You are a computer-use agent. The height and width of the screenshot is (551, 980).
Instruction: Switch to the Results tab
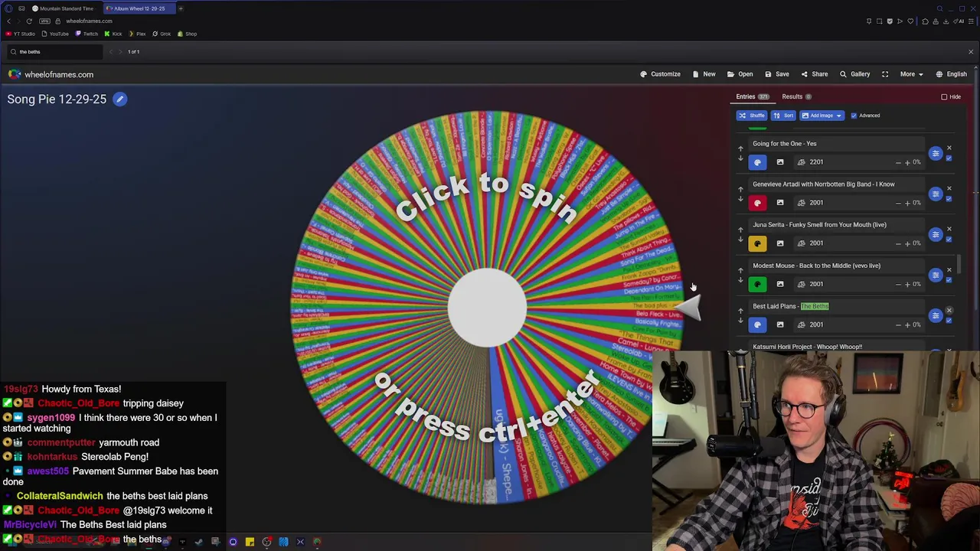point(796,96)
